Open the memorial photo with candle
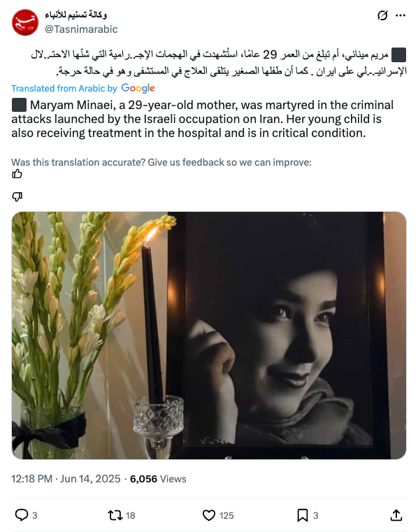Screen dimensions: 418x532 click(x=209, y=336)
